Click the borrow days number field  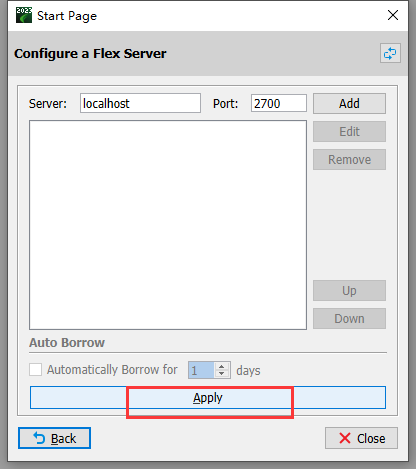201,370
